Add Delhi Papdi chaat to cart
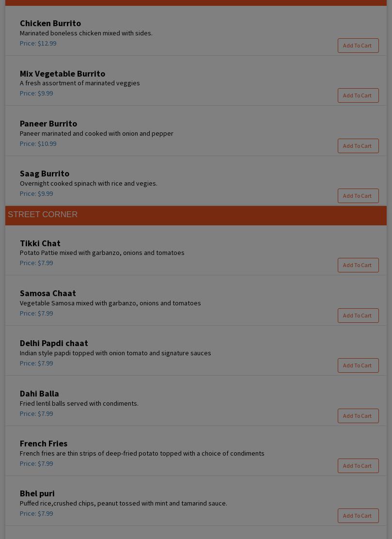 358,365
